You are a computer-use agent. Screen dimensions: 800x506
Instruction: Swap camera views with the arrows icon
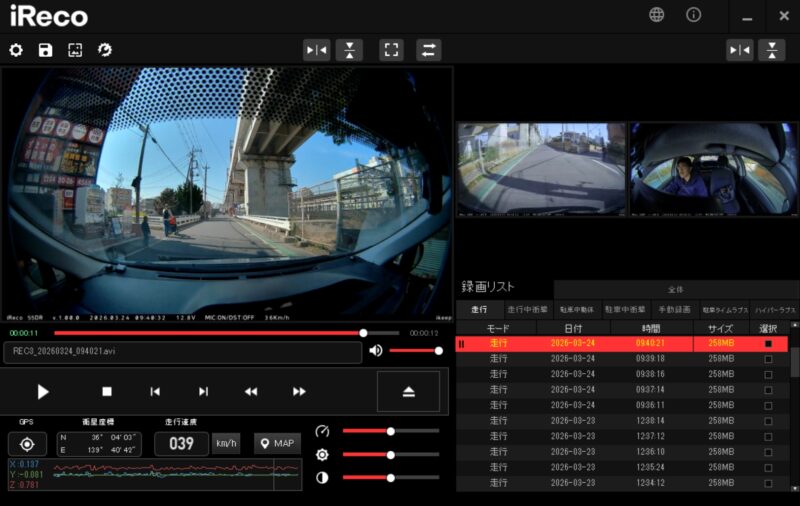click(428, 50)
